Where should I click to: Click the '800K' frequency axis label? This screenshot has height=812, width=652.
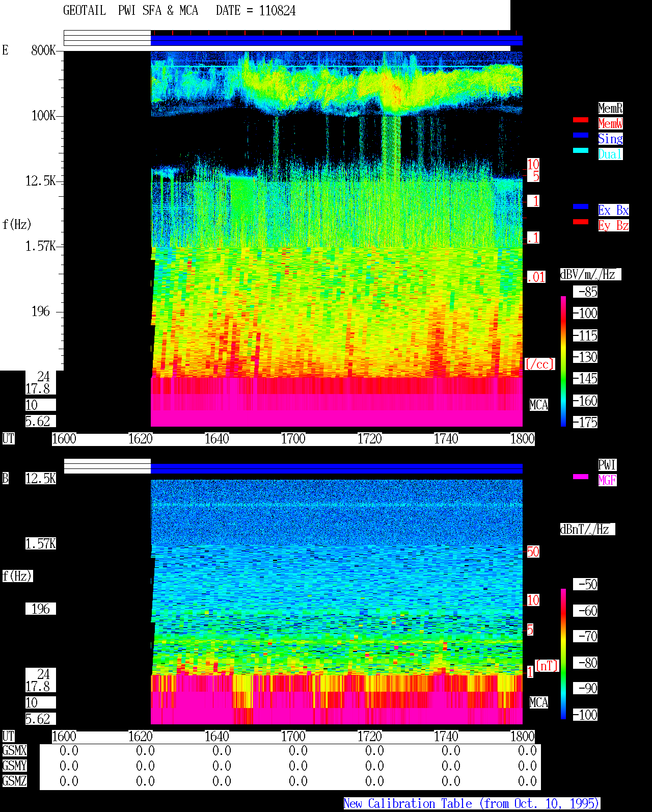(x=43, y=50)
